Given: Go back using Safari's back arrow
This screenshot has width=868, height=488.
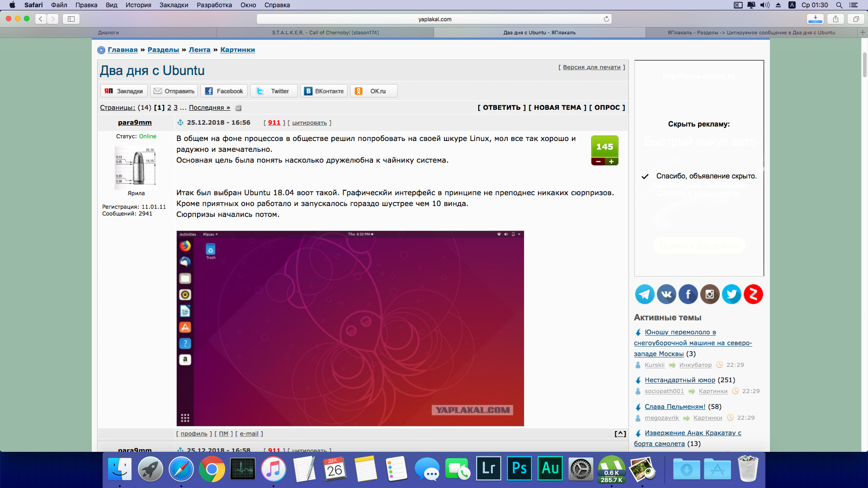Looking at the screenshot, I should (x=41, y=19).
